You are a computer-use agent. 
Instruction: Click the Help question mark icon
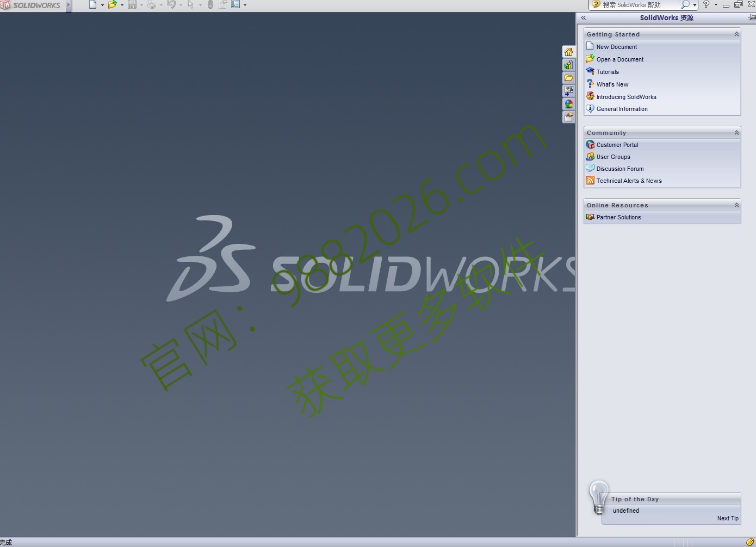click(x=706, y=5)
